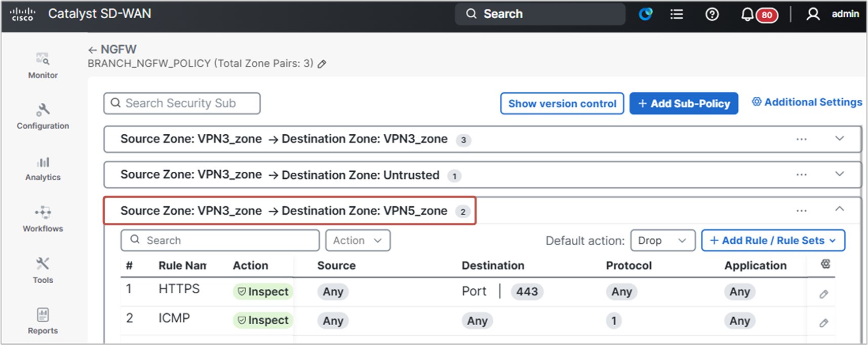868x345 pixels.
Task: Click the Action column header
Action: pyautogui.click(x=250, y=265)
